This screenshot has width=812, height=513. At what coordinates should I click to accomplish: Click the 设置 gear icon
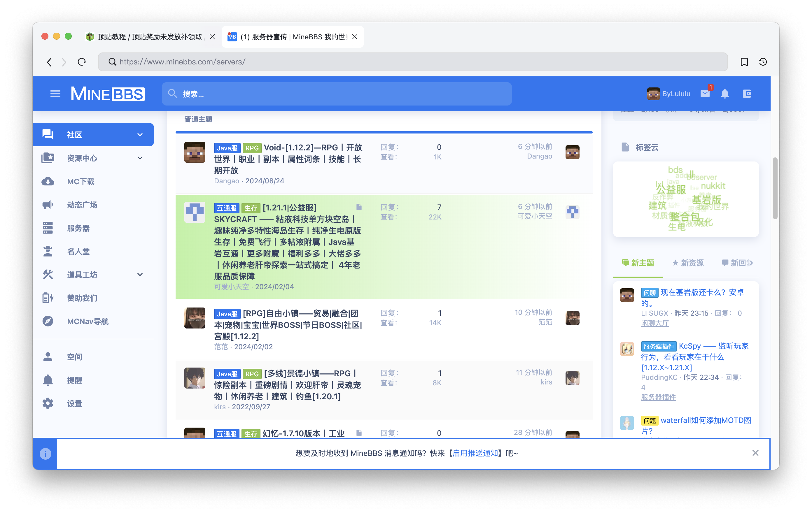[48, 403]
